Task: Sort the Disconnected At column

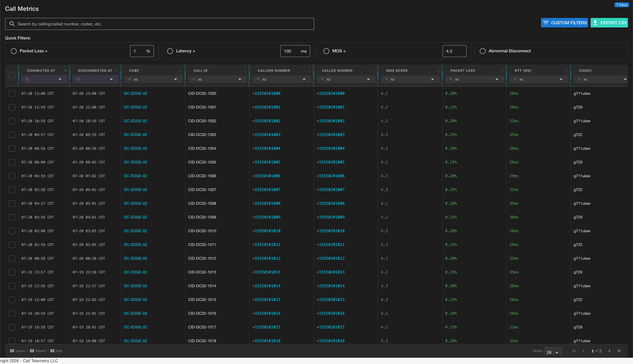Action: [x=117, y=71]
